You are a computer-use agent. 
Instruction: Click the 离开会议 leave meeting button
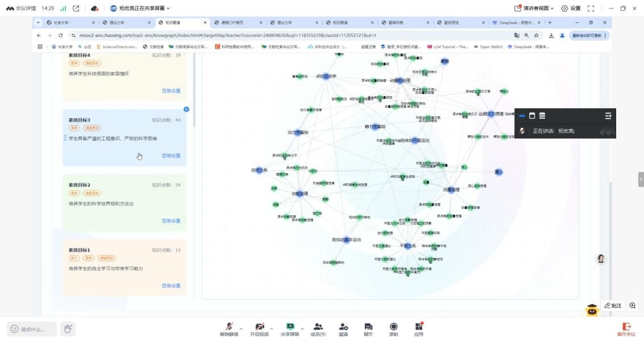click(x=626, y=329)
